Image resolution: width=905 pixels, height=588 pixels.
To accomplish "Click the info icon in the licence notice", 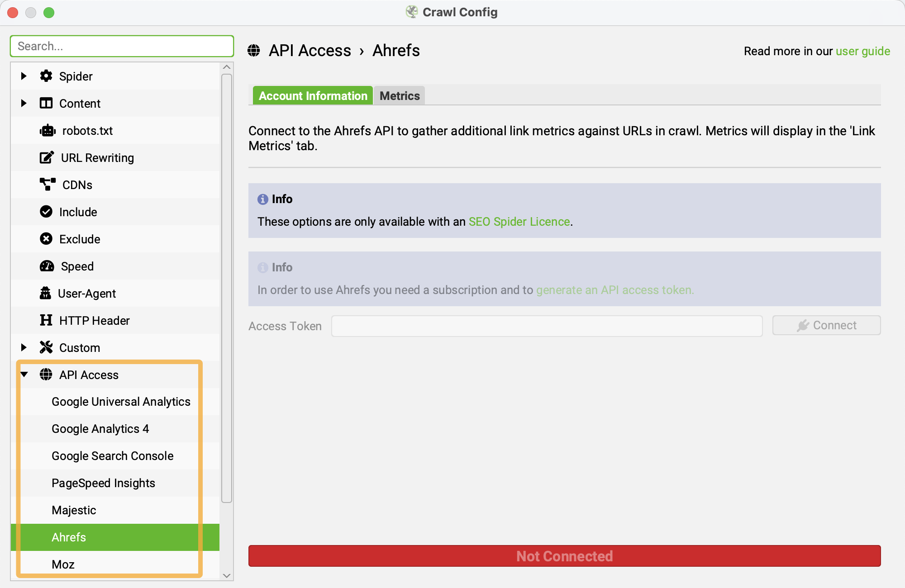I will (x=263, y=199).
